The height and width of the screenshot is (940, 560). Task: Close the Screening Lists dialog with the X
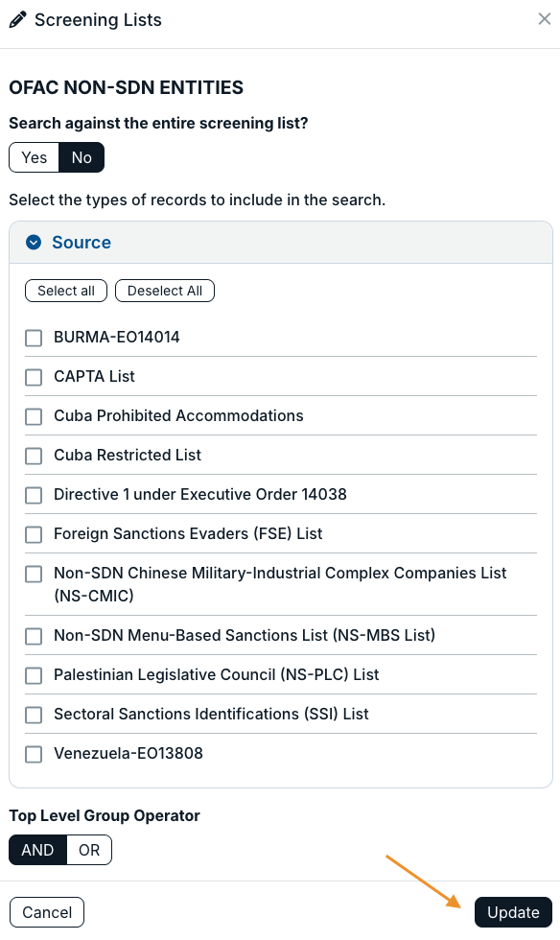pos(545,19)
